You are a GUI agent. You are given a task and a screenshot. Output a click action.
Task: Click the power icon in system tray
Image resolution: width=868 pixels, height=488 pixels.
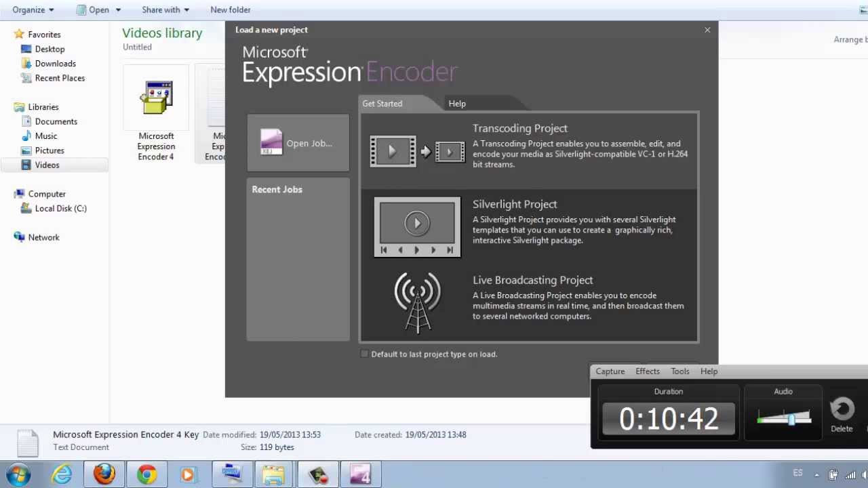coord(833,475)
